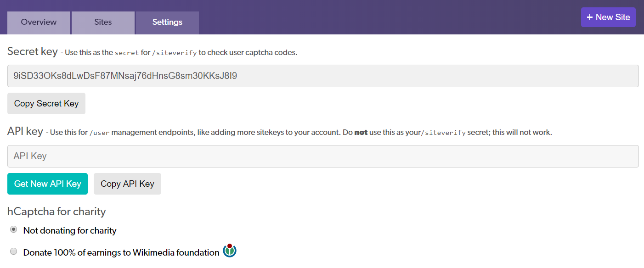
Task: Select the Settings tab
Action: (x=167, y=22)
